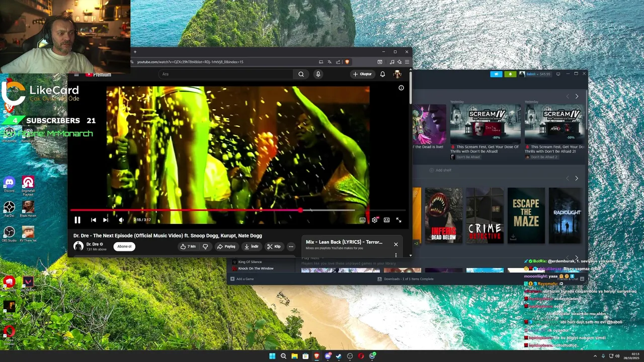Viewport: 644px width, 362px height.
Task: Go to YouTube Premium home logo
Action: click(x=98, y=74)
